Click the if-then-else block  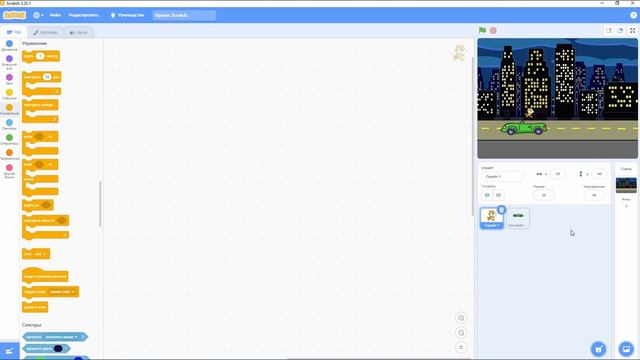pos(40,178)
